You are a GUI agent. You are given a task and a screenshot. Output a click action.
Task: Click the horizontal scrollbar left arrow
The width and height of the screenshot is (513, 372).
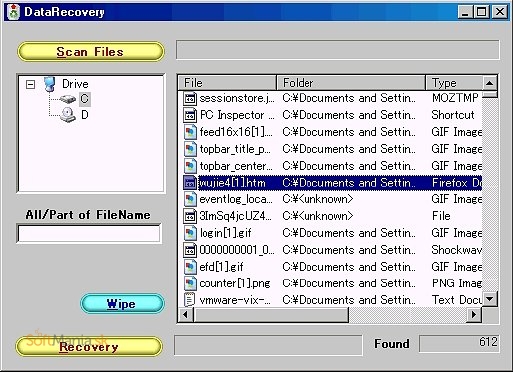[186, 314]
